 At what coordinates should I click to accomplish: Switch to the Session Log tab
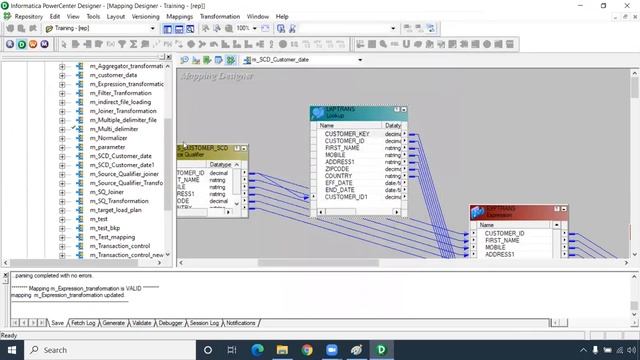coord(204,323)
